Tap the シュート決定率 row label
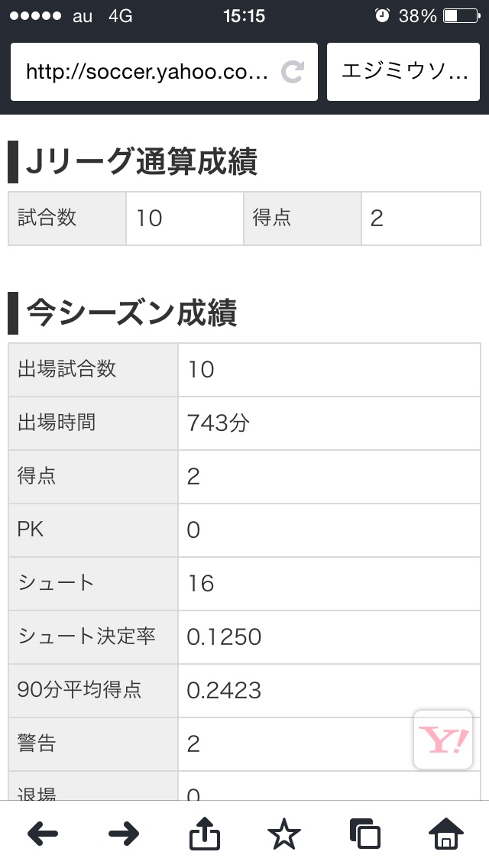489x868 pixels. [86, 636]
